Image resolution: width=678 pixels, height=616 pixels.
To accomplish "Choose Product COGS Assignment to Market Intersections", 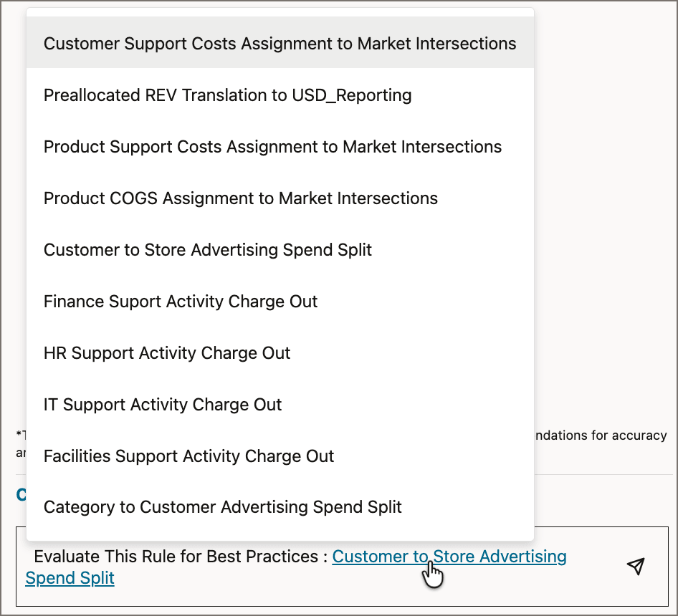I will pyautogui.click(x=240, y=198).
